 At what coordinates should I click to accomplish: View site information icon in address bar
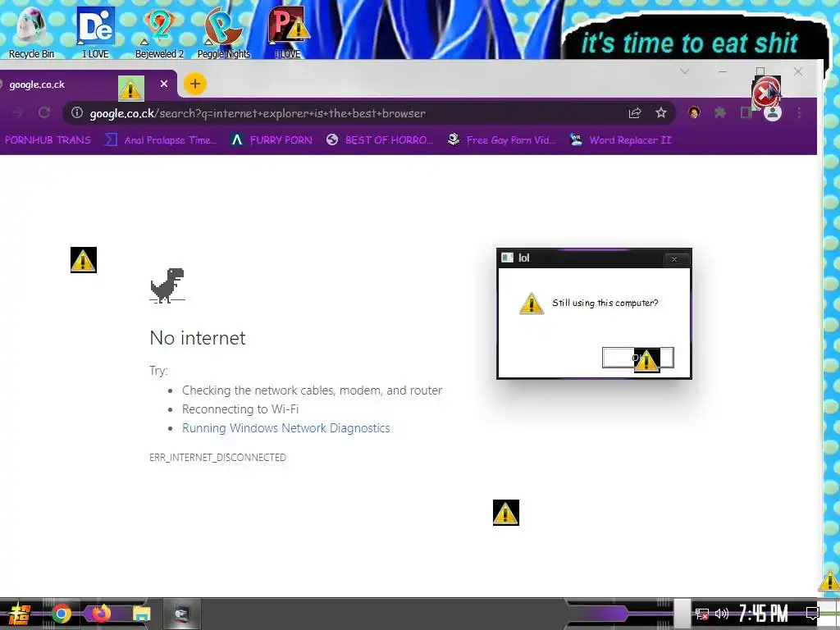77,112
